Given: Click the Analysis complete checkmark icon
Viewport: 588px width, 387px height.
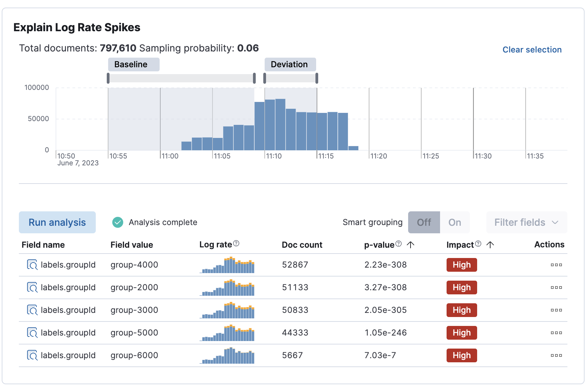Looking at the screenshot, I should pyautogui.click(x=117, y=222).
